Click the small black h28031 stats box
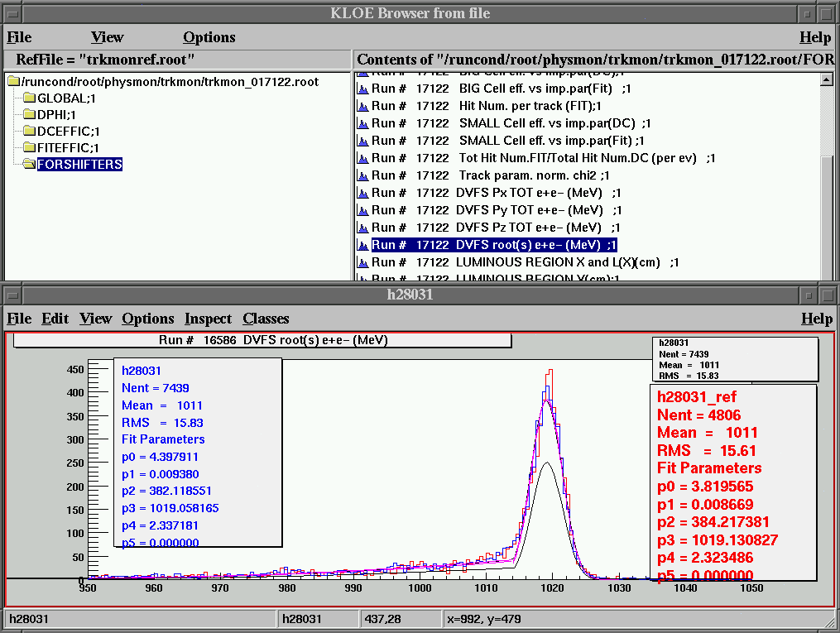The height and width of the screenshot is (633, 840). [735, 359]
